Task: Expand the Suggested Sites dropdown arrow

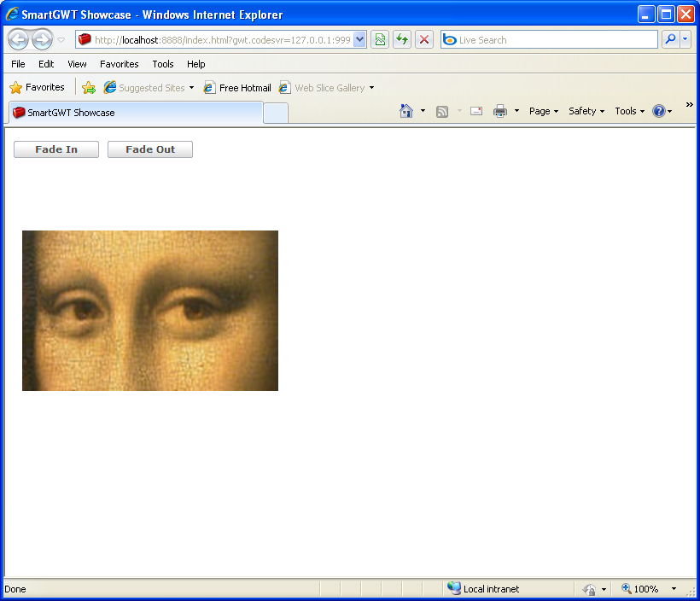Action: (x=191, y=88)
